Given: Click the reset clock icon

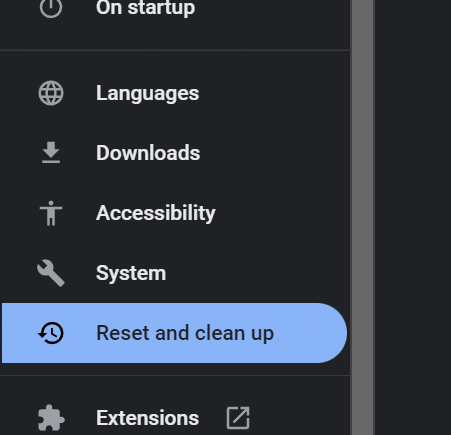Looking at the screenshot, I should tap(51, 333).
